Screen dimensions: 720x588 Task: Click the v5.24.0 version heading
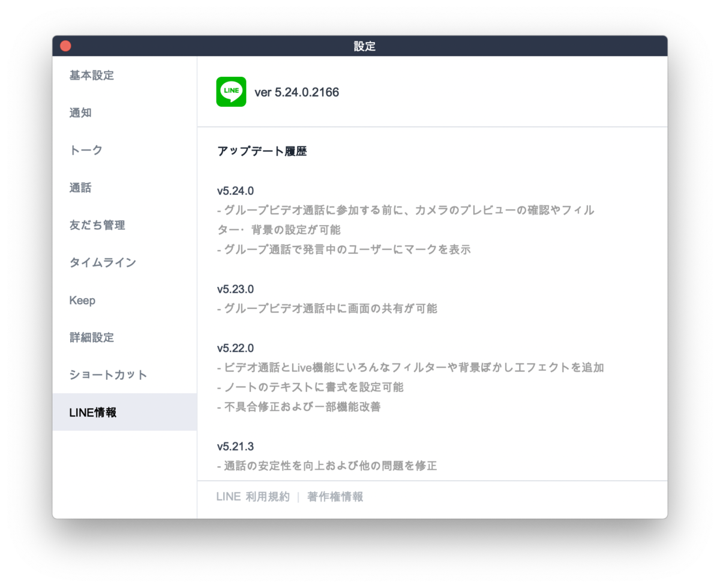235,191
